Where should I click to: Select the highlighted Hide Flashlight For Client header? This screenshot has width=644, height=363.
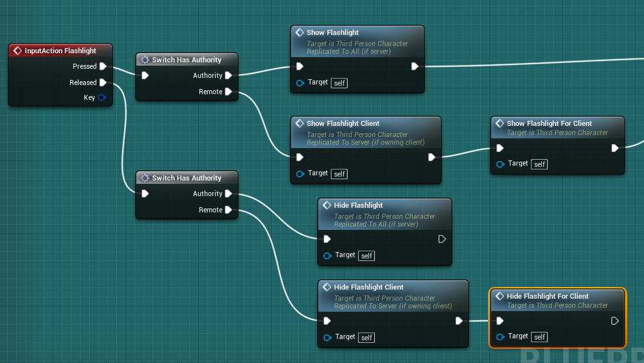tap(558, 300)
